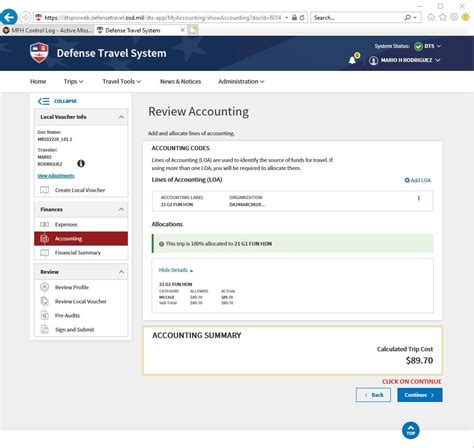Open the search box dropdown arrow
This screenshot has width=474, height=448.
[415, 18]
